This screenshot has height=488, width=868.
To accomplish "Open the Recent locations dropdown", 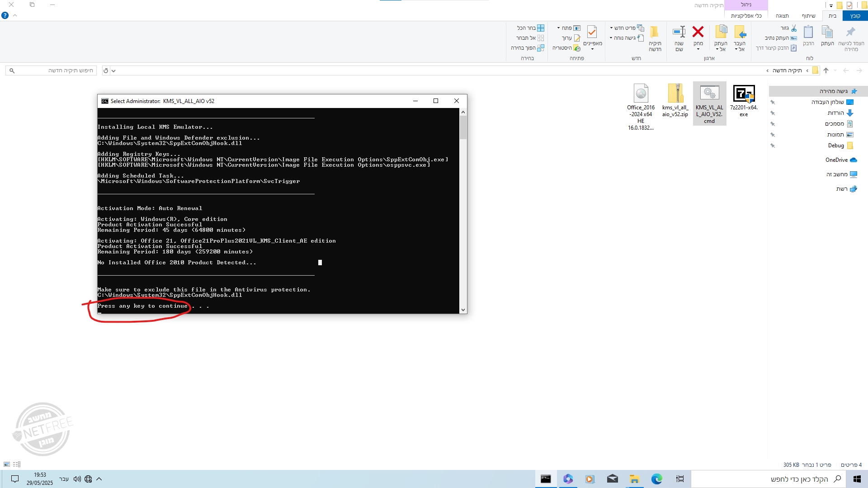I will click(x=835, y=70).
